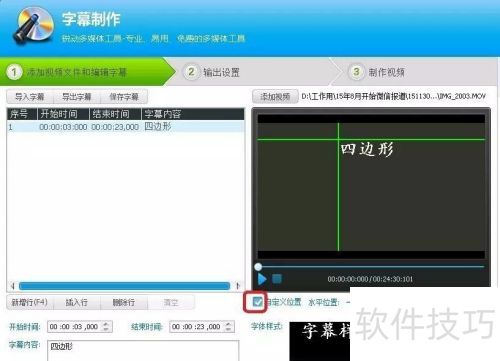
Task: Click the 结束时间 column header
Action: point(115,114)
